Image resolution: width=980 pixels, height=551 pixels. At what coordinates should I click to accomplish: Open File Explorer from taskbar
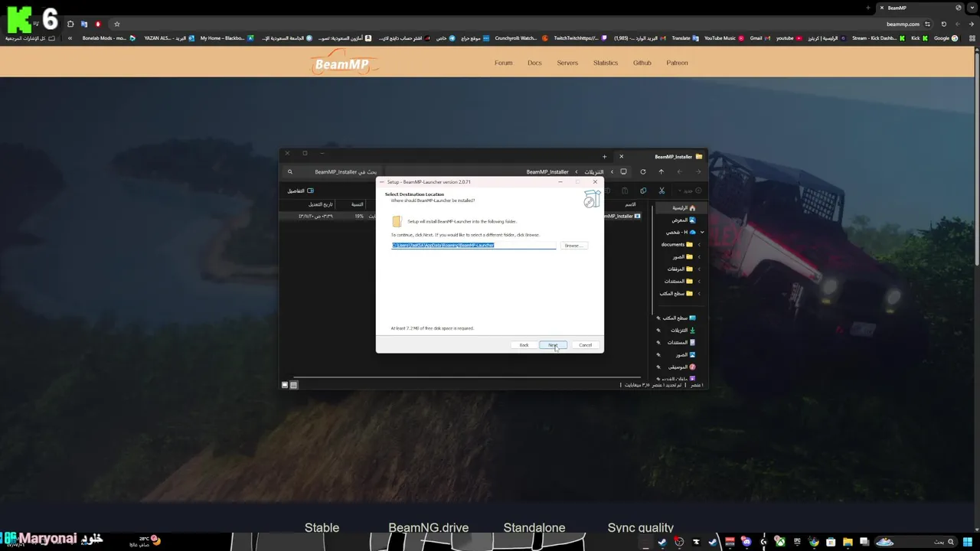(x=848, y=543)
